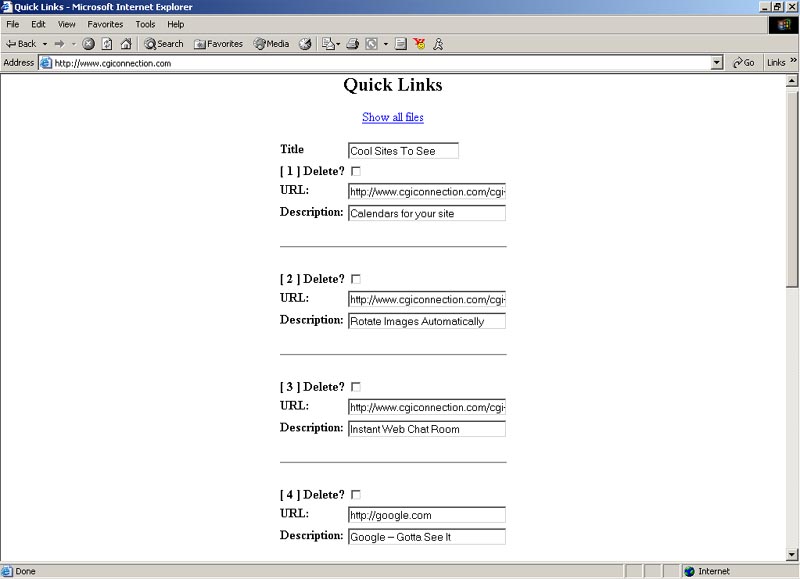This screenshot has height=579, width=800.
Task: Open the View menu
Action: pos(66,24)
